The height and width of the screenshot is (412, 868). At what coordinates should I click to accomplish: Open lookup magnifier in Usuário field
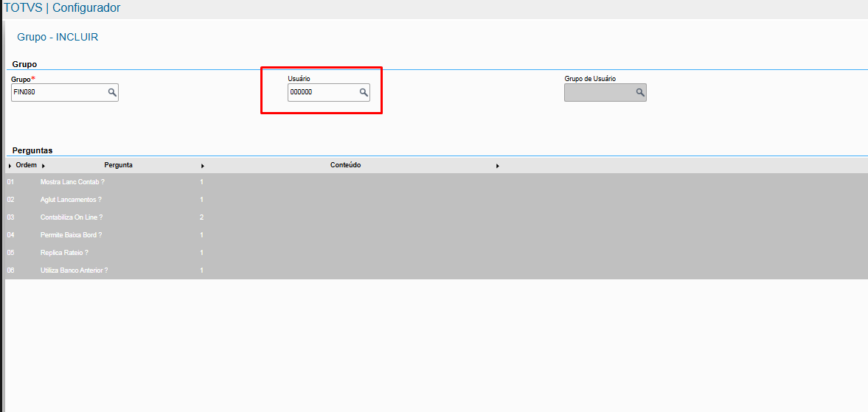pyautogui.click(x=364, y=92)
